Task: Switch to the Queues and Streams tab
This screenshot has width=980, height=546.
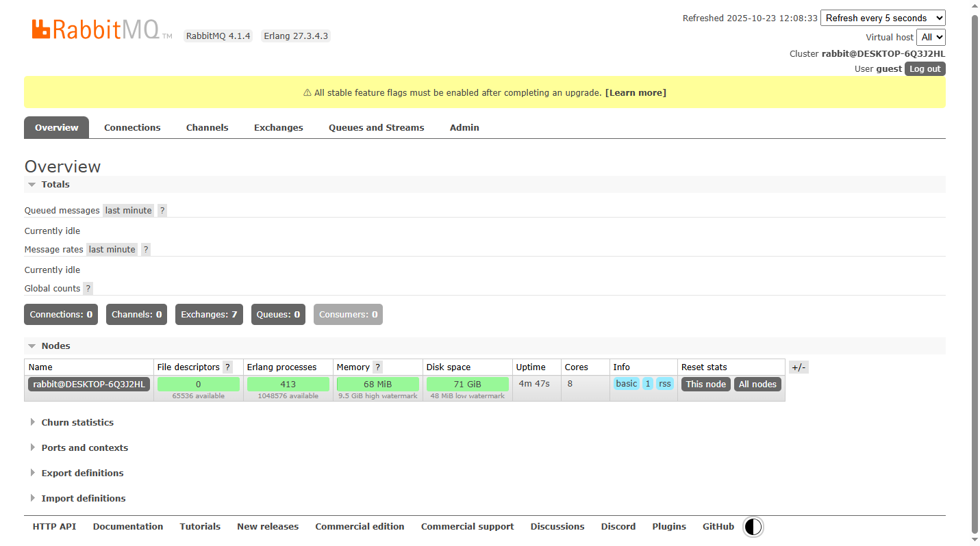Action: tap(376, 128)
